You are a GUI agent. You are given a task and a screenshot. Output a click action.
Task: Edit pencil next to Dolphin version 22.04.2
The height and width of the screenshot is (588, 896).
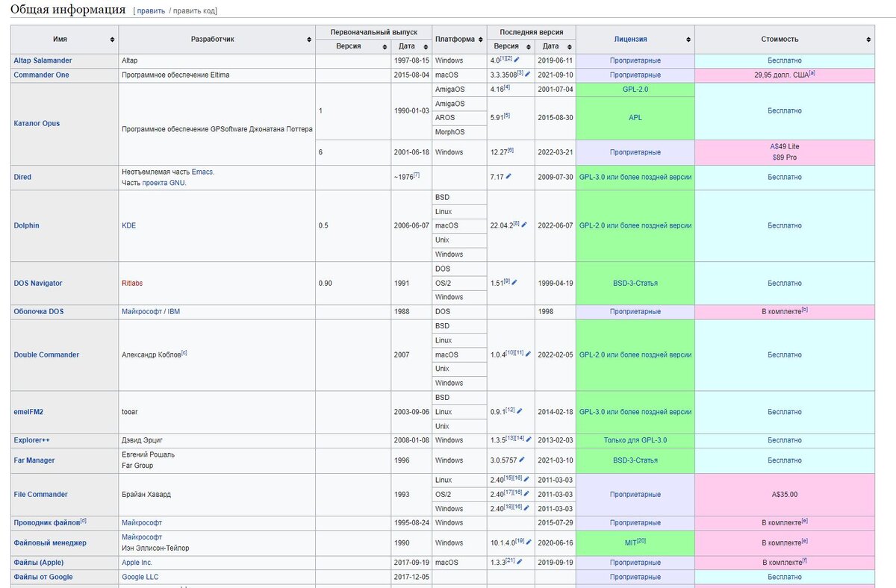(525, 225)
